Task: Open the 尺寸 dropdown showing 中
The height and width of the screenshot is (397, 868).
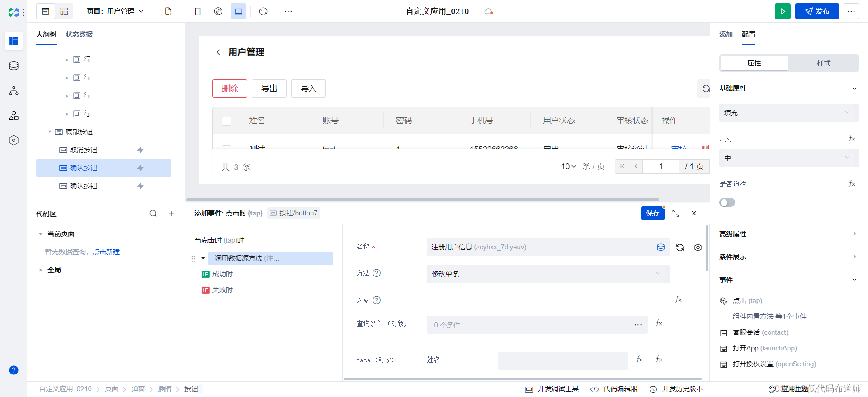Action: pos(789,158)
